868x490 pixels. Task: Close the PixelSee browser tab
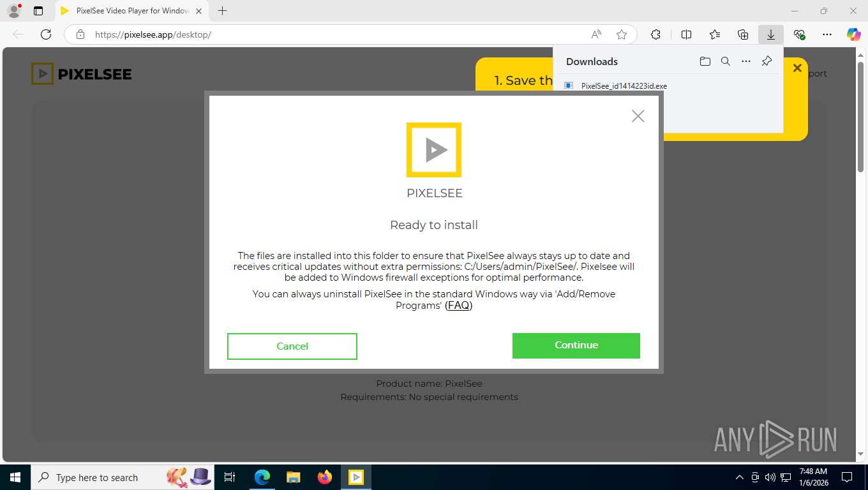(x=198, y=11)
